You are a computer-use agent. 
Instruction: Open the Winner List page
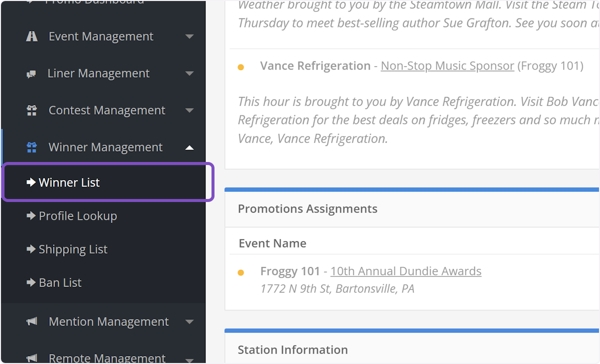point(69,183)
